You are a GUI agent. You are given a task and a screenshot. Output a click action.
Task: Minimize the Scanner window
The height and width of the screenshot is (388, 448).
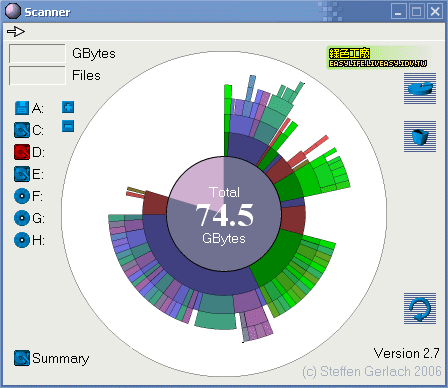point(399,12)
